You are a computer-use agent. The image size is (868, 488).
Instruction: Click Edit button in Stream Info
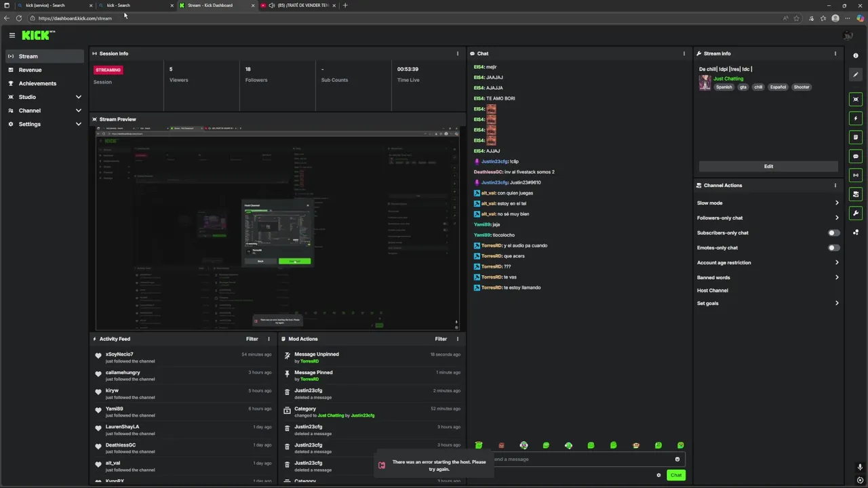(768, 166)
